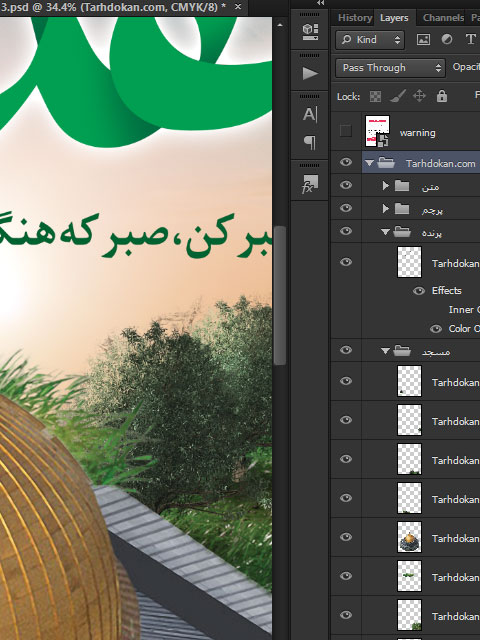480x640 pixels.
Task: Hide the پرنده group
Action: tap(346, 231)
